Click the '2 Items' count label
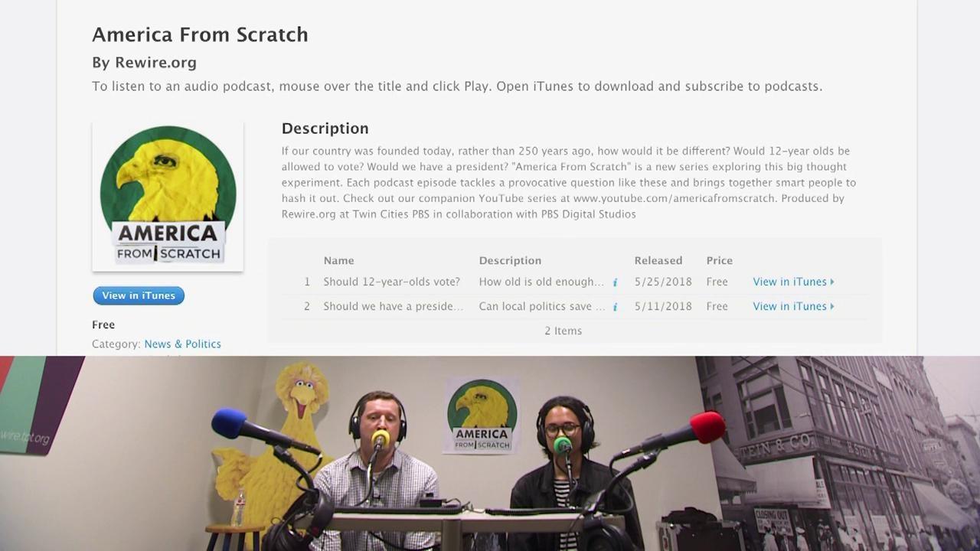 click(x=563, y=331)
